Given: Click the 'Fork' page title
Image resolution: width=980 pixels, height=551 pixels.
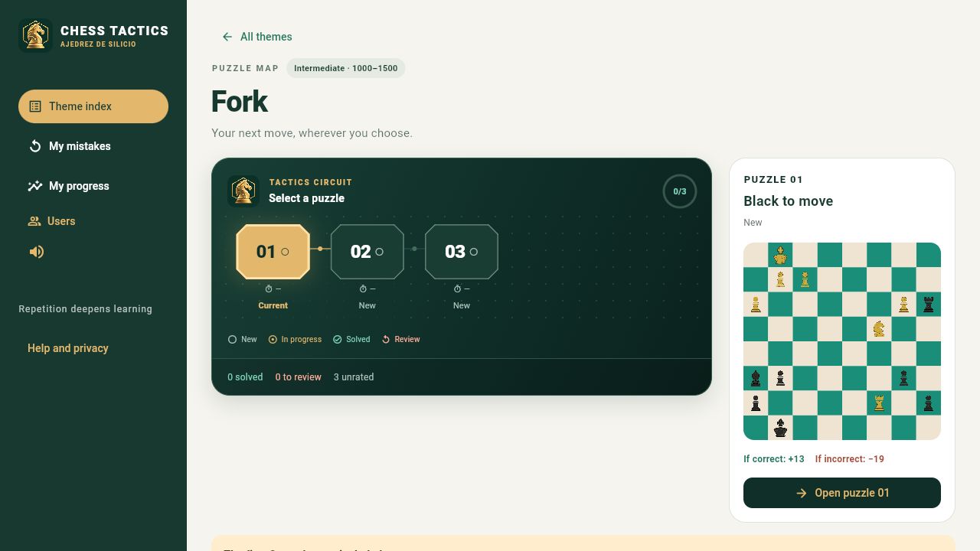Looking at the screenshot, I should [x=240, y=102].
